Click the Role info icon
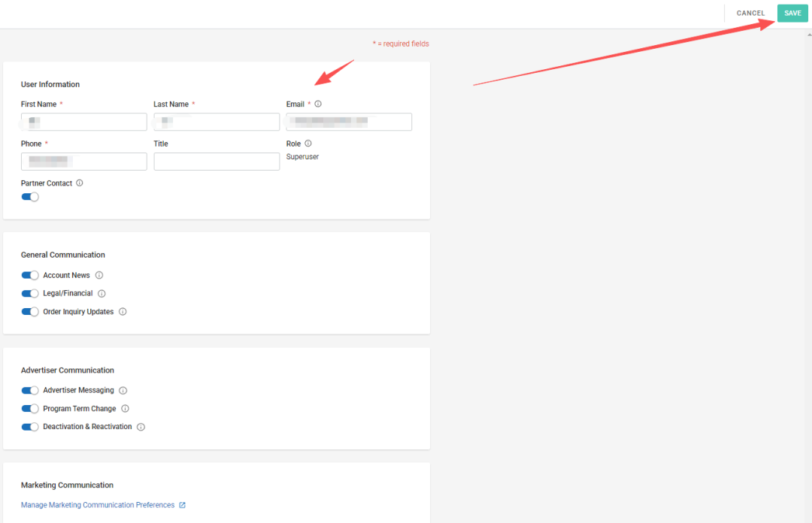Viewport: 812px width, 523px height. (308, 144)
